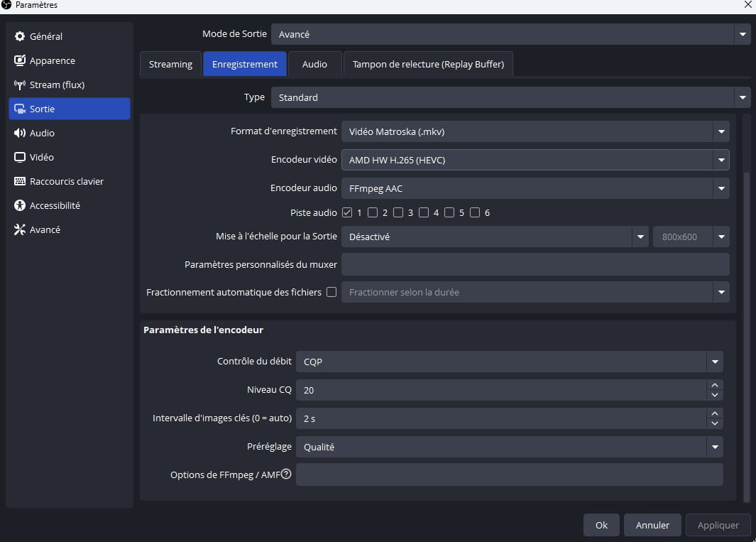Click the Stream (flux) antenna icon
Image resolution: width=756 pixels, height=542 pixels.
(20, 85)
